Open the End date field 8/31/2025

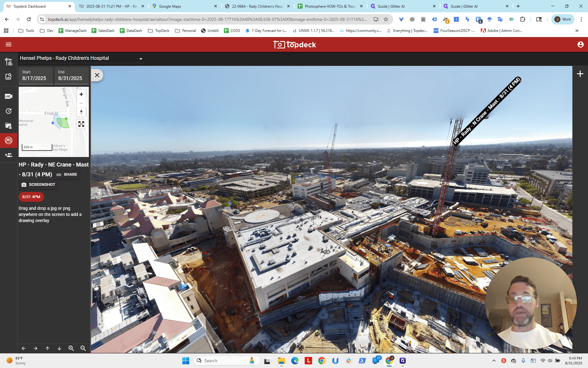71,75
